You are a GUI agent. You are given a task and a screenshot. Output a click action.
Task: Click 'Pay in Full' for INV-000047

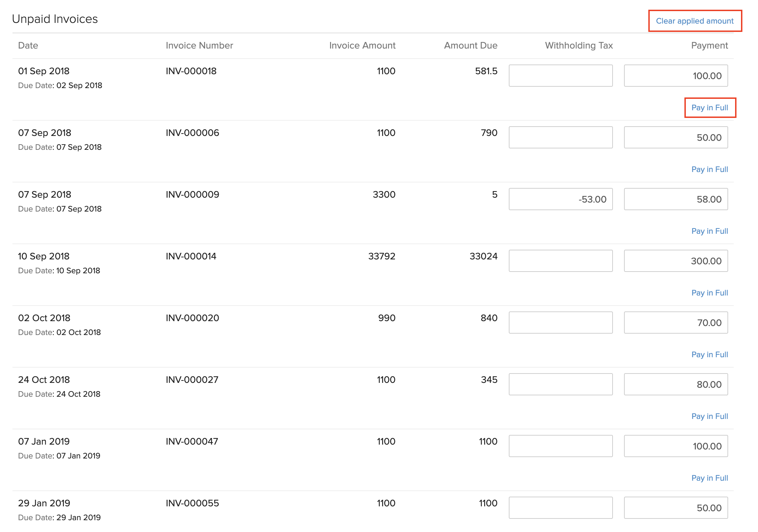click(709, 477)
